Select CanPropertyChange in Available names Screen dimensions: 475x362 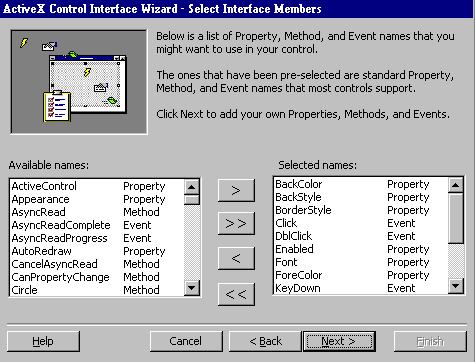(97, 277)
